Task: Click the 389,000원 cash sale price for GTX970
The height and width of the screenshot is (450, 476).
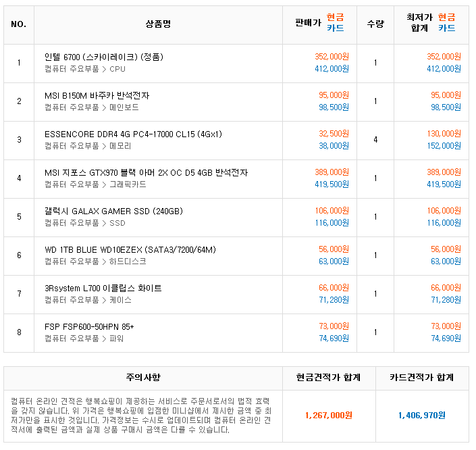Action: tap(332, 172)
